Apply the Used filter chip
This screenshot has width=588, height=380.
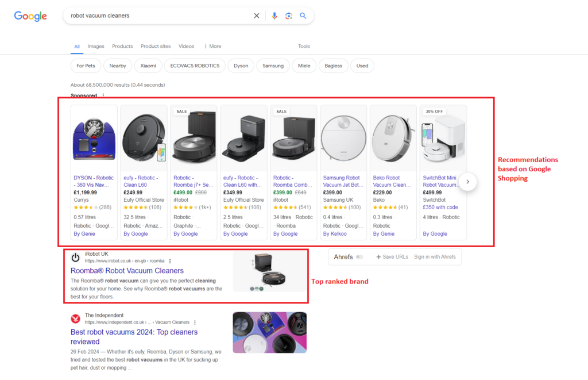(x=362, y=66)
